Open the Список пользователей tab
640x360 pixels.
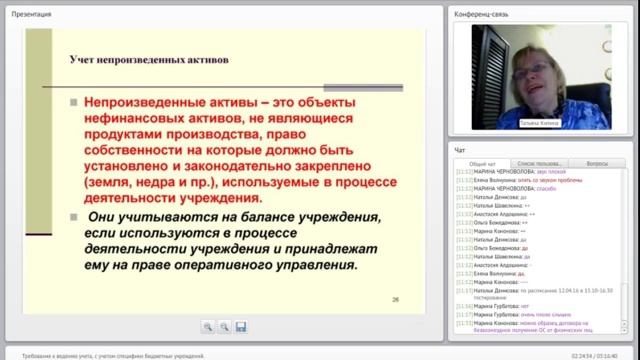point(539,164)
